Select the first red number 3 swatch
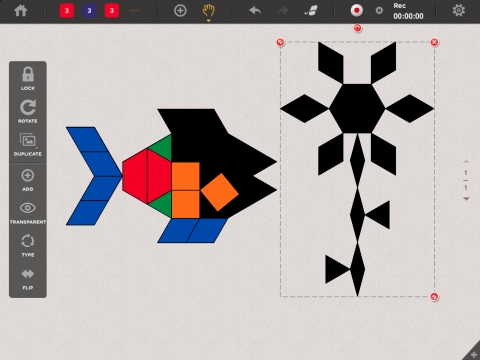 coord(67,11)
